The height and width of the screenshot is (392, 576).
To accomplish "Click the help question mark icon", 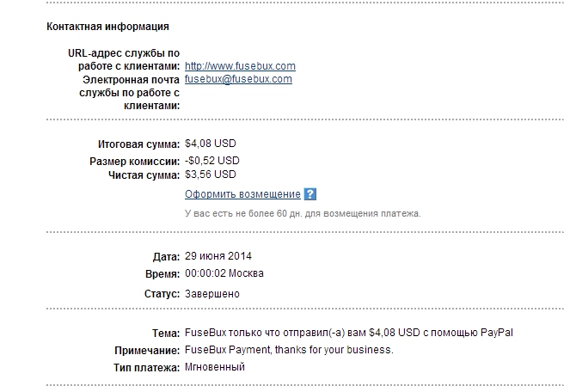I will 310,194.
